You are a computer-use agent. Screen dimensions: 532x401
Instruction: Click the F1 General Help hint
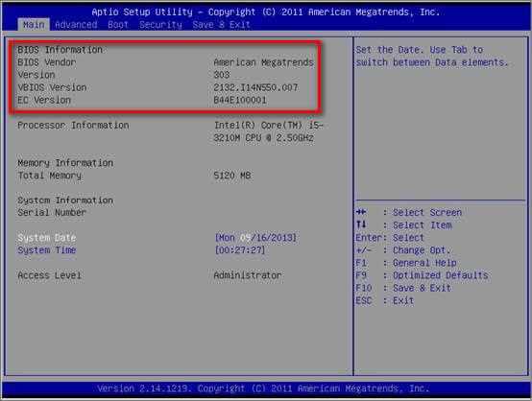[x=406, y=263]
